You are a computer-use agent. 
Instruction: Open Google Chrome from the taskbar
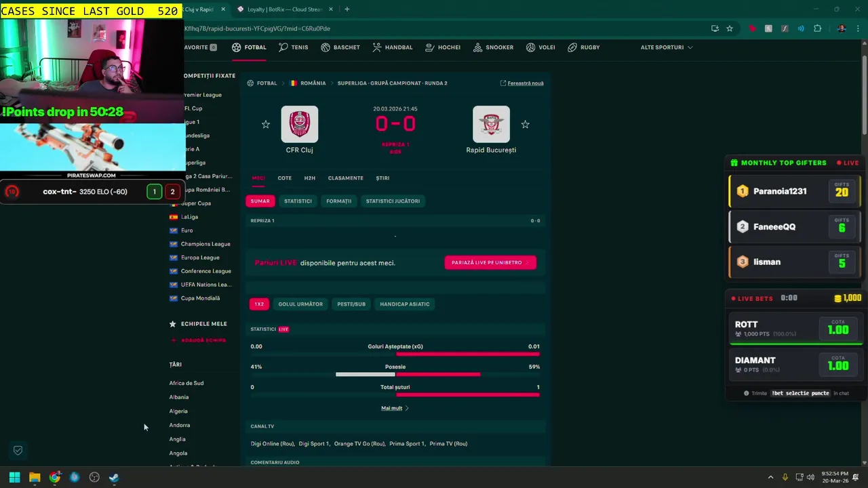pyautogui.click(x=54, y=478)
